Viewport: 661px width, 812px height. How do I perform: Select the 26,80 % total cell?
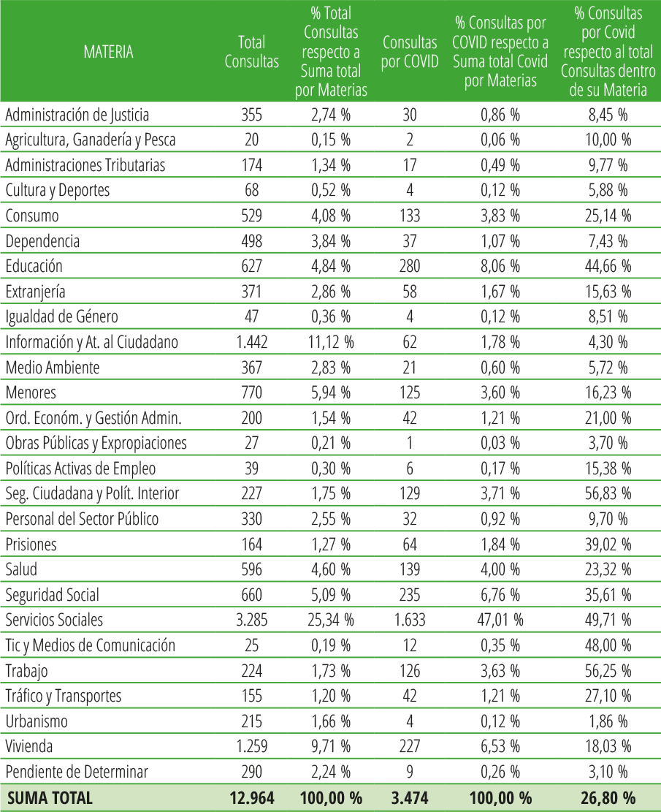tap(608, 798)
